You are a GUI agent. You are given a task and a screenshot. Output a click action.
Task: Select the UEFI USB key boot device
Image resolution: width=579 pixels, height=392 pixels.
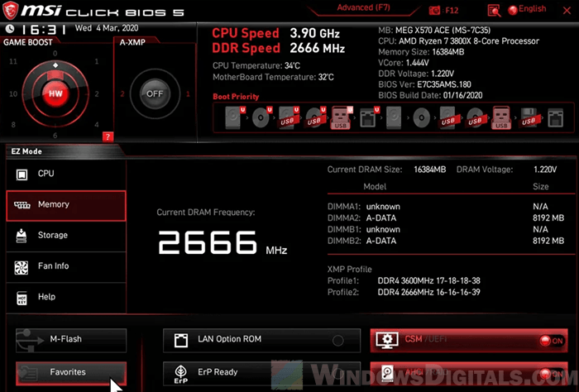pyautogui.click(x=341, y=117)
